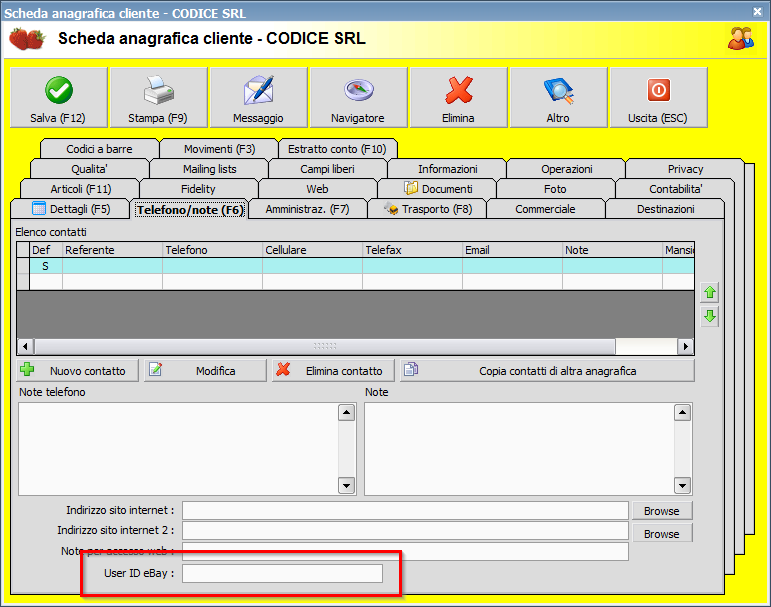This screenshot has height=607, width=771.
Task: Select the Operazioni tab
Action: 566,169
